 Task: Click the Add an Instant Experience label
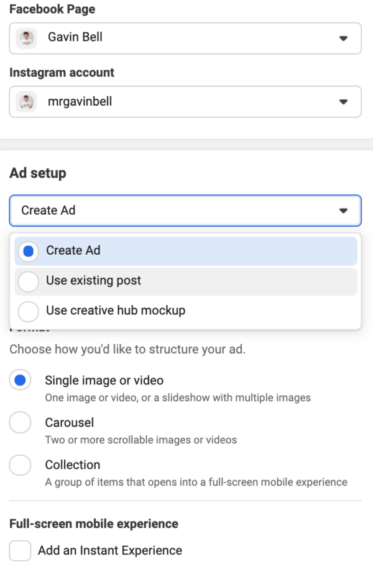tap(110, 551)
